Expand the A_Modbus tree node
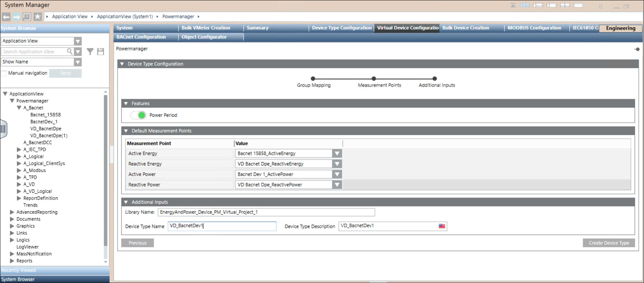 19,170
